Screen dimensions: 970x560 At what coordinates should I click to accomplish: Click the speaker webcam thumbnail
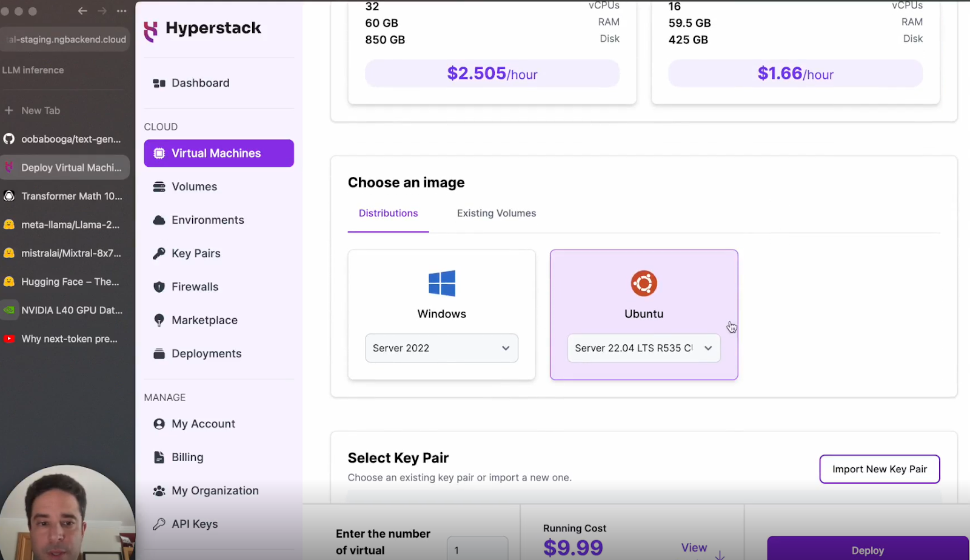pos(67,513)
